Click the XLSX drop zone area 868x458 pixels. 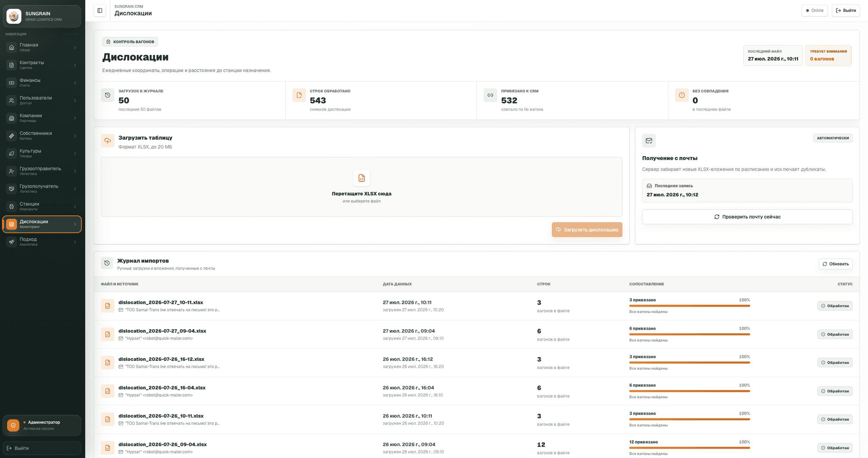coord(362,187)
